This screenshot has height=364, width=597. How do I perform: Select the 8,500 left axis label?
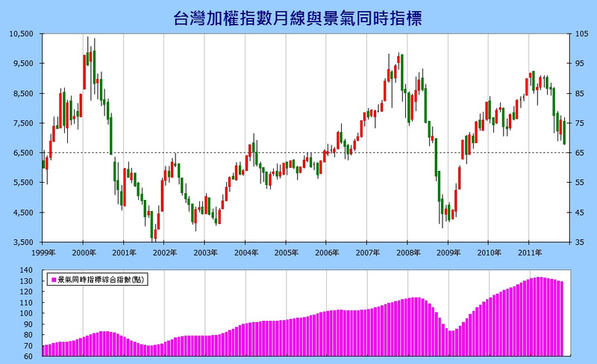tap(25, 93)
